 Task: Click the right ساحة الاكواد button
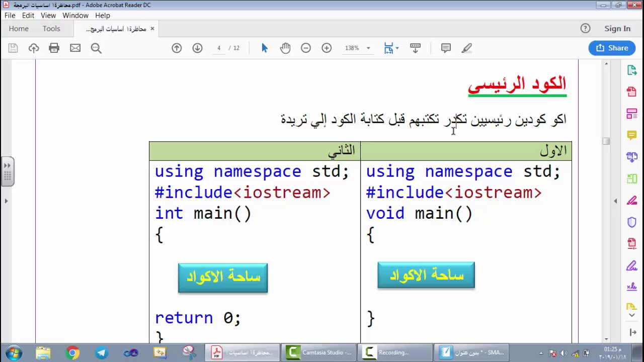[426, 275]
